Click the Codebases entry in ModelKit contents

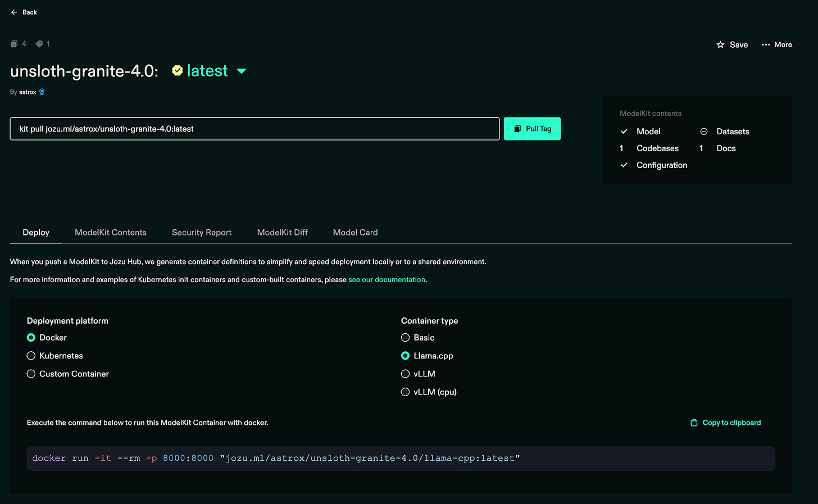pyautogui.click(x=657, y=148)
